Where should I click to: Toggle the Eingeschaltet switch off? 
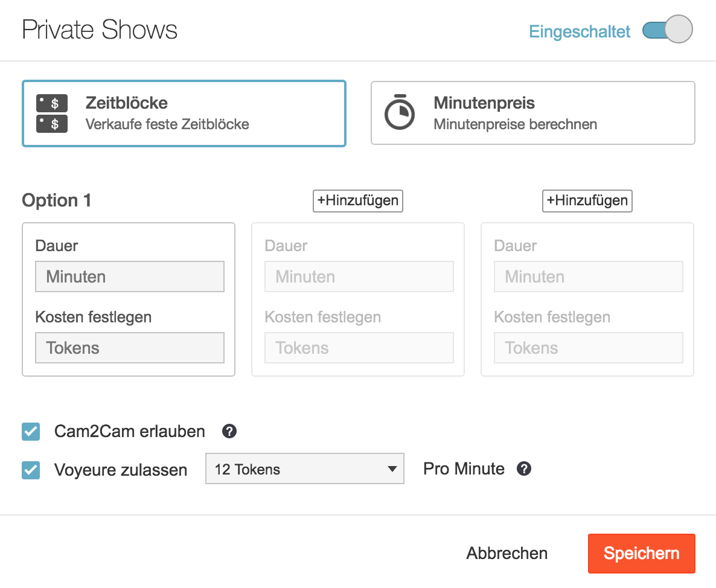coord(667,31)
